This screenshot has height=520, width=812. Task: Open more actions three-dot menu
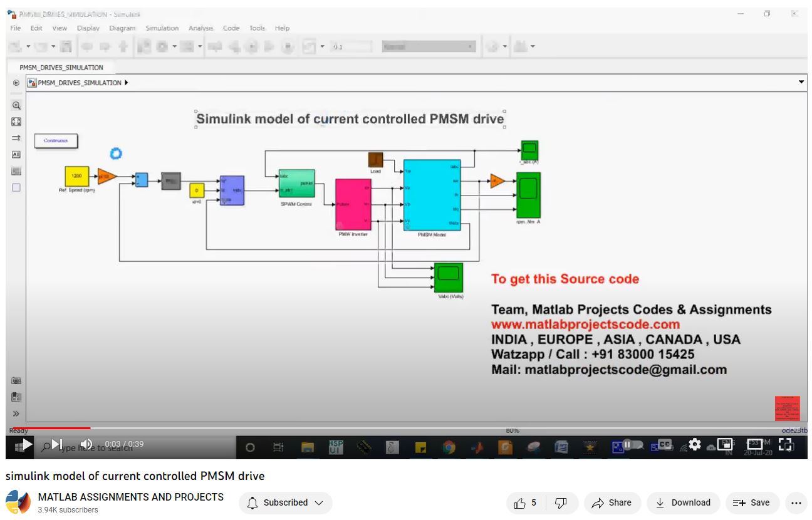(x=796, y=502)
